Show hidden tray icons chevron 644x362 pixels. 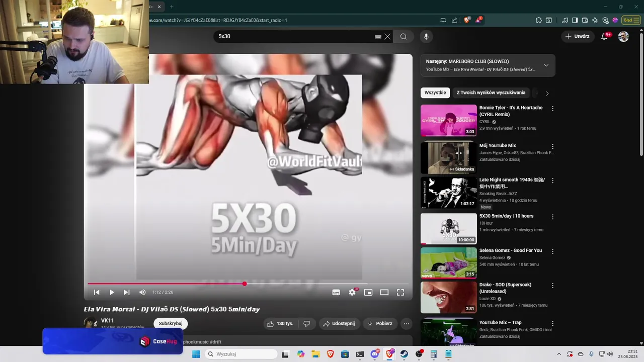[558, 354]
